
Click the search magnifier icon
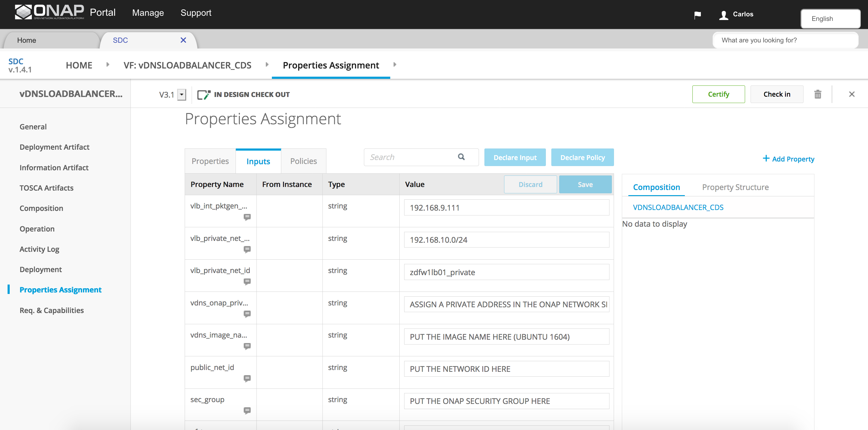[x=461, y=157]
